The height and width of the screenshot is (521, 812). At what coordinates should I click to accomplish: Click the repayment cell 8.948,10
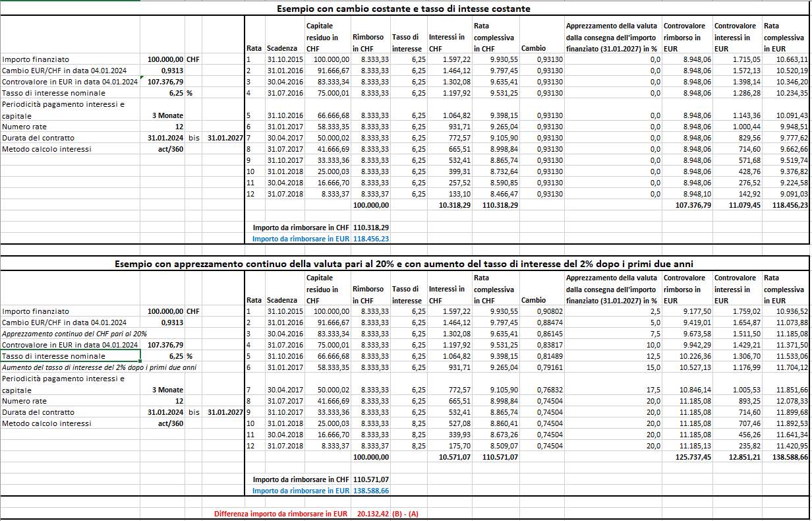tap(687, 194)
